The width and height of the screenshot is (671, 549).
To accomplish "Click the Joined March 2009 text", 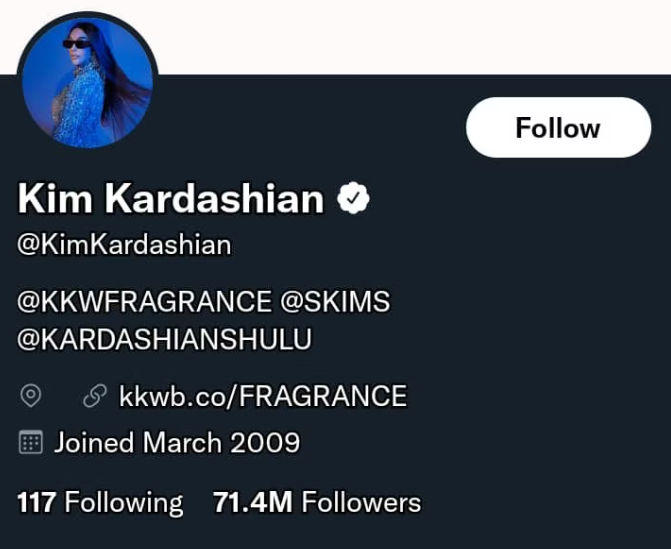I will click(177, 442).
